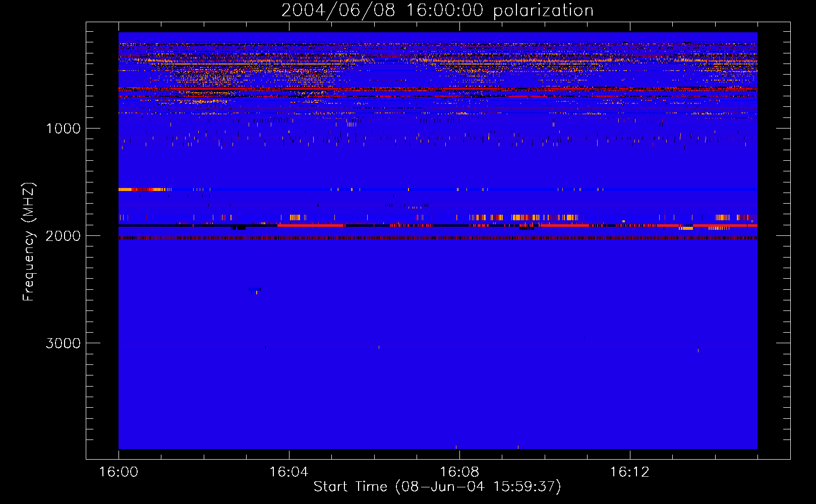Click the '16:08' time axis label

coord(459,472)
